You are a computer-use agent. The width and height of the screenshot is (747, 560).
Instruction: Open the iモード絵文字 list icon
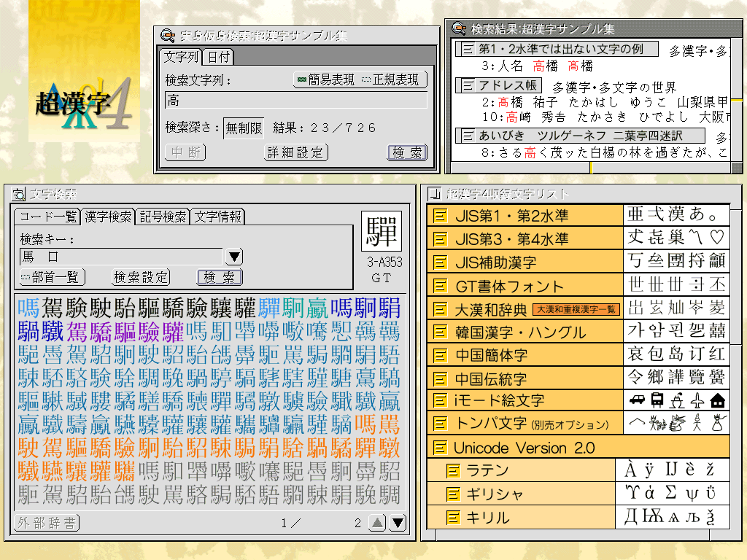click(439, 400)
